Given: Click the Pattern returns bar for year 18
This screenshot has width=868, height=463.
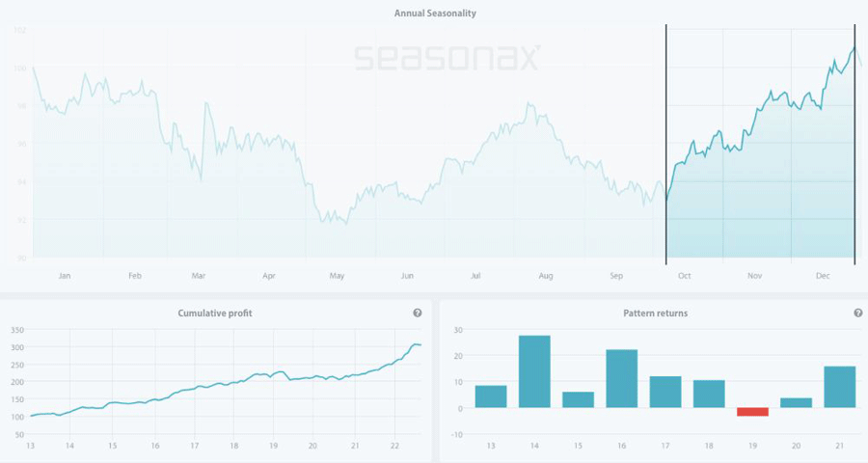Looking at the screenshot, I should [709, 394].
